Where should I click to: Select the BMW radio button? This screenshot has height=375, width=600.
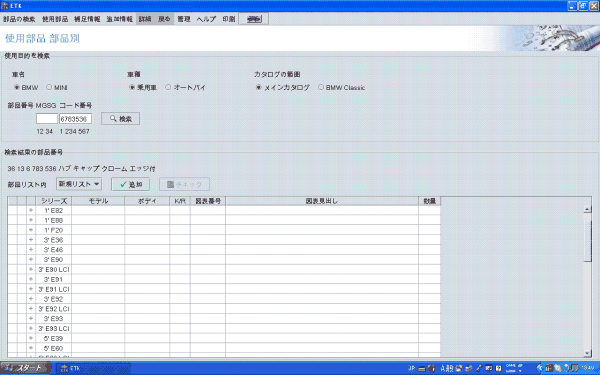coord(17,88)
